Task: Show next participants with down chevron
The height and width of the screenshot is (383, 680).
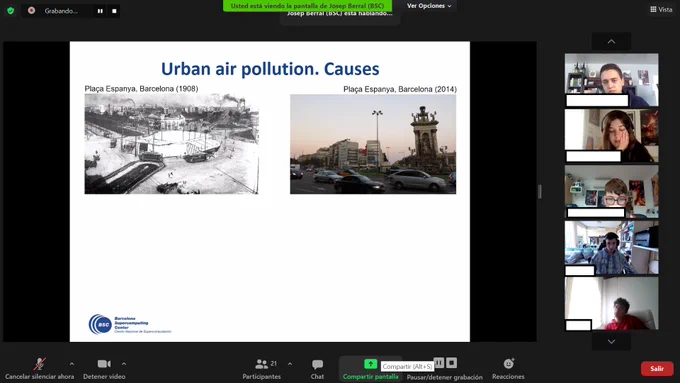Action: 611,342
